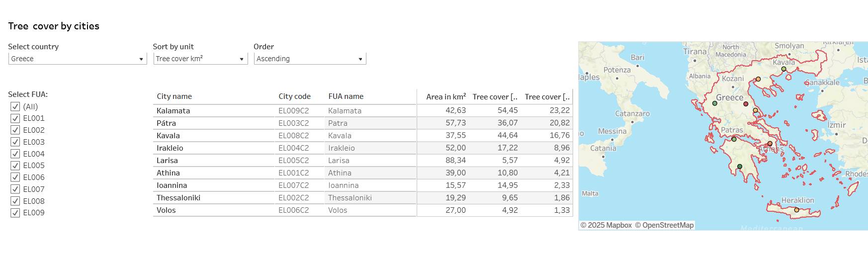
Task: Click the Athens map marker
Action: click(770, 144)
